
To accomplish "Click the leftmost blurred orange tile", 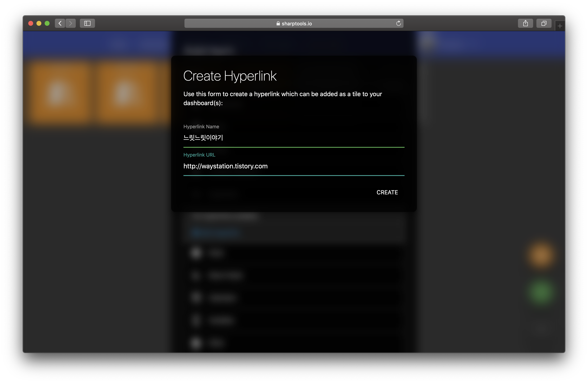I will [58, 93].
